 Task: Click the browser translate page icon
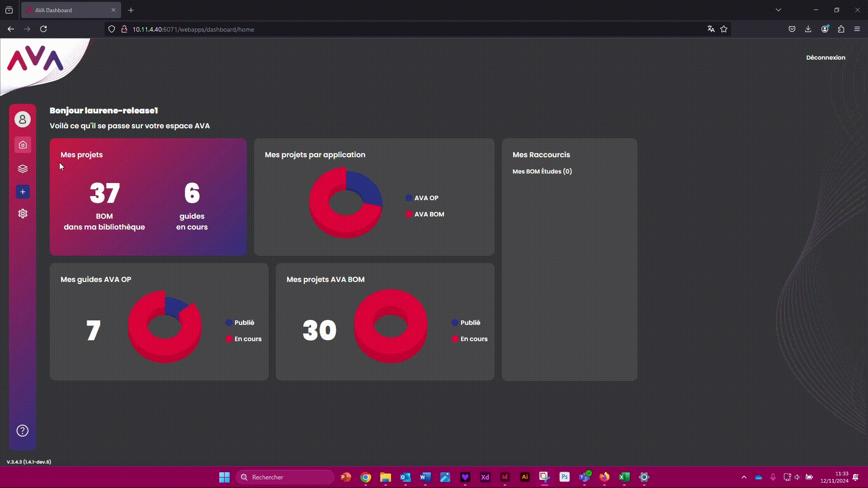[711, 29]
